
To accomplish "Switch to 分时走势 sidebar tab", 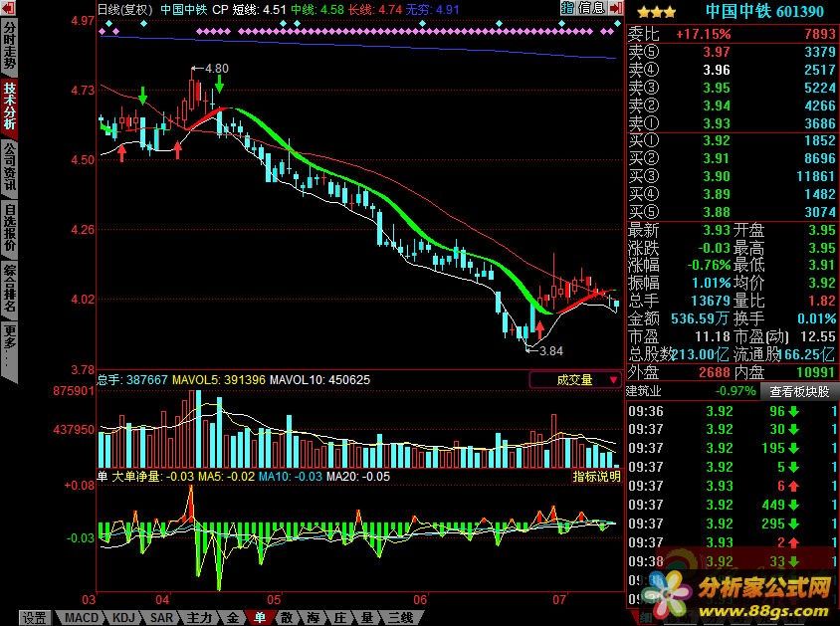I will pyautogui.click(x=10, y=46).
